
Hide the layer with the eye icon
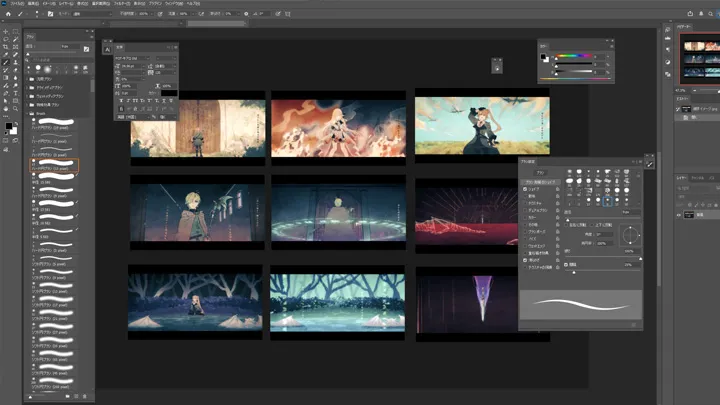click(x=679, y=214)
